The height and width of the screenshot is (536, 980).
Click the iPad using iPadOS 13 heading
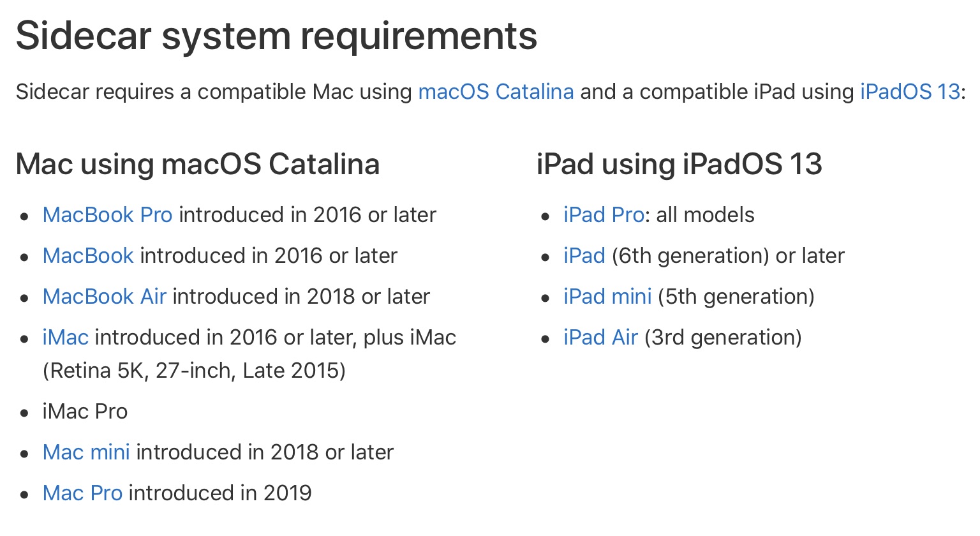[x=679, y=165]
